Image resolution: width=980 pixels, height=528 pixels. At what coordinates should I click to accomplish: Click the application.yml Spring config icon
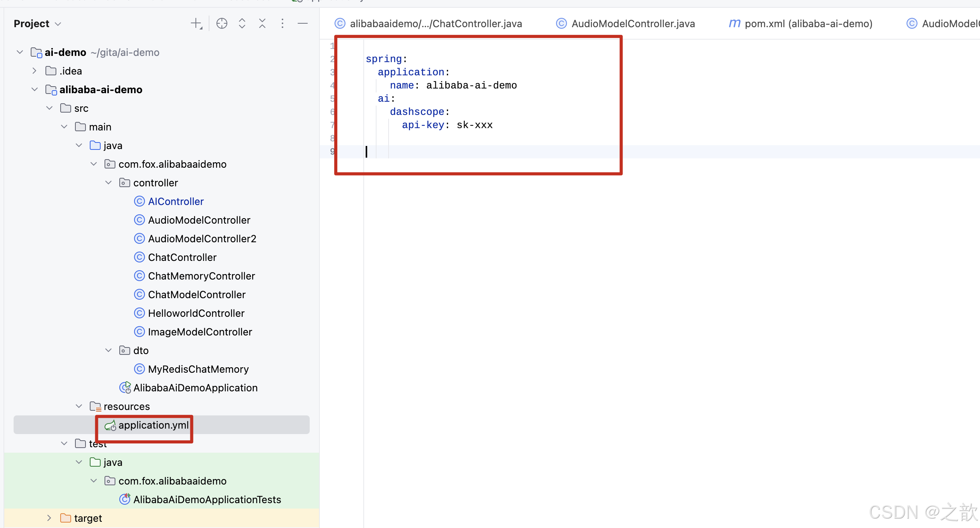[110, 426]
